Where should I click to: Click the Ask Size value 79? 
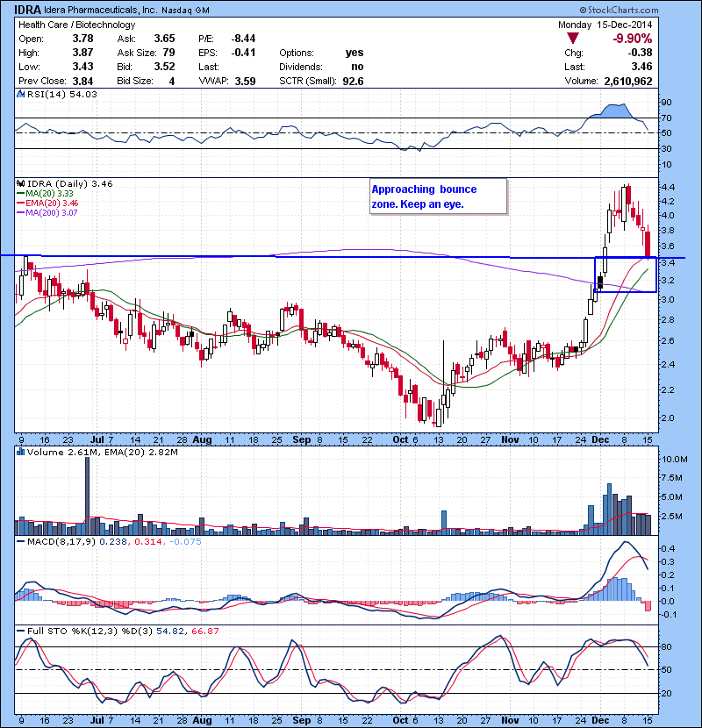168,53
